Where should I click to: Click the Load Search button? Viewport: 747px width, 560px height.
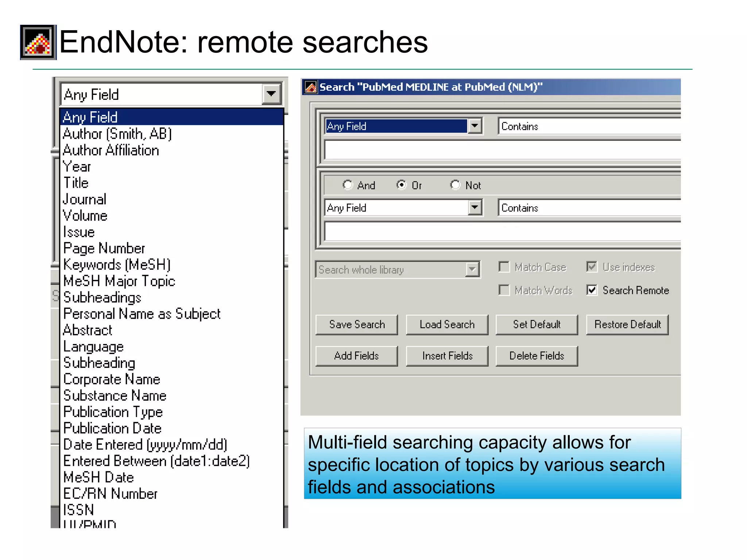click(x=447, y=324)
